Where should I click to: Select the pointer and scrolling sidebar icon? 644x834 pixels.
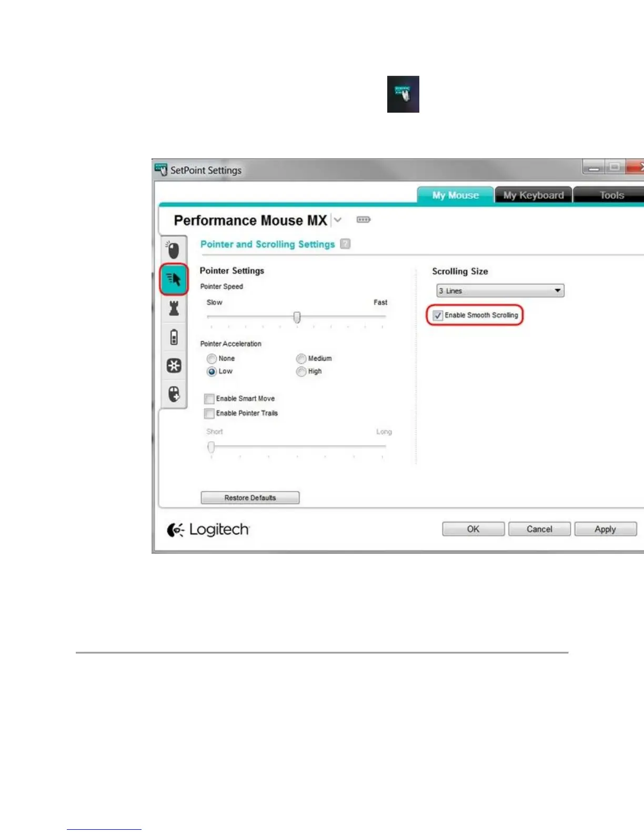click(174, 279)
